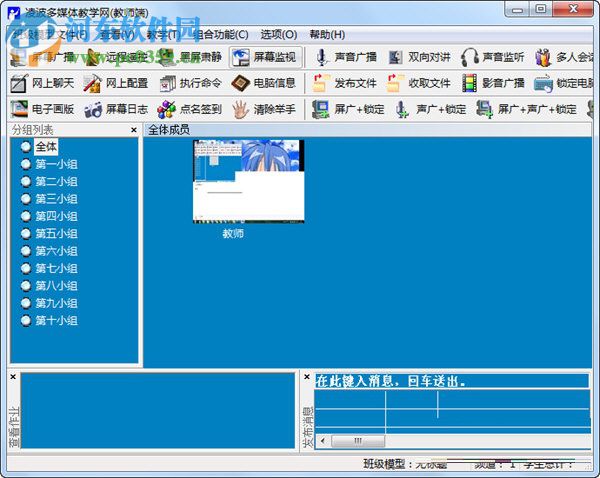Start 影音广播 video broadcast
This screenshot has height=478, width=600.
click(x=493, y=83)
